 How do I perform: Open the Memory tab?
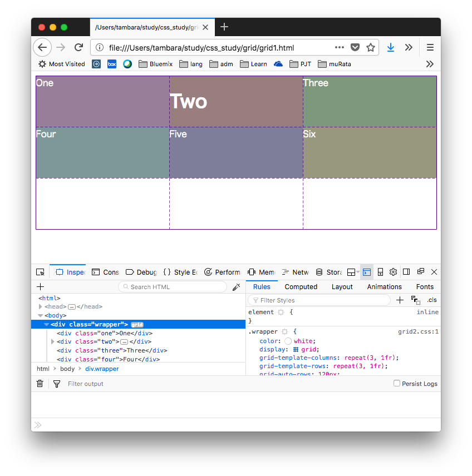point(262,272)
